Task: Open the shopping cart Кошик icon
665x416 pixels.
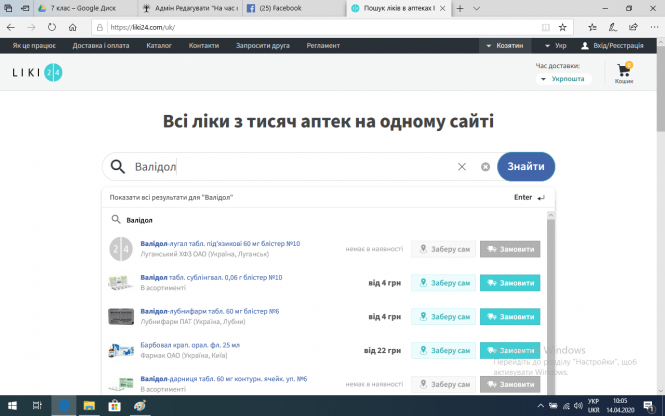Action: click(624, 73)
